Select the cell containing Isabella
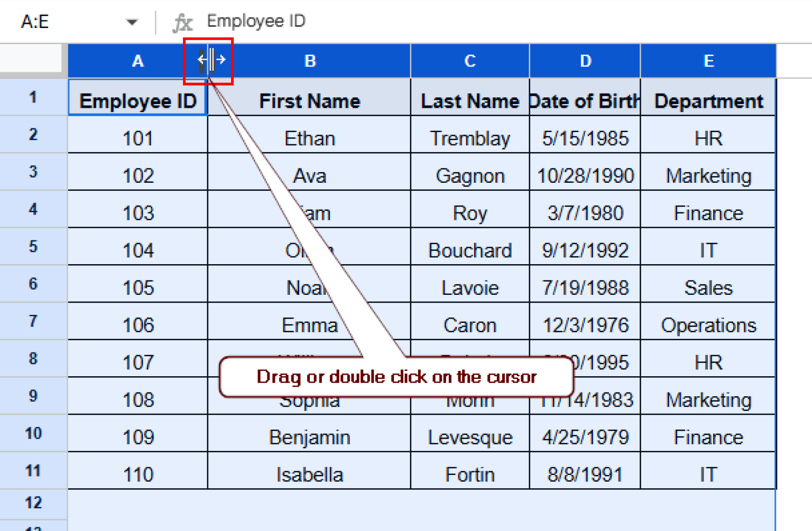Screen dimensions: 812x531 (310, 473)
